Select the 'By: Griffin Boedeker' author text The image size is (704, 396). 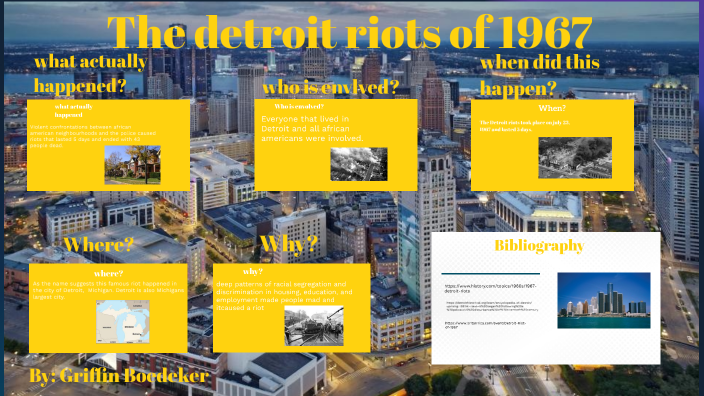click(119, 376)
